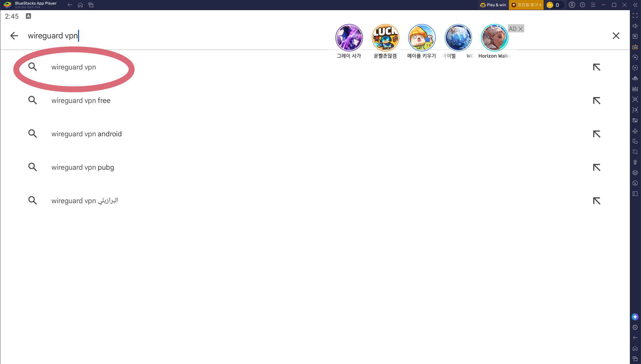This screenshot has width=641, height=364.
Task: Click the search icon beside 'wireguard vpn free'
Action: click(32, 100)
